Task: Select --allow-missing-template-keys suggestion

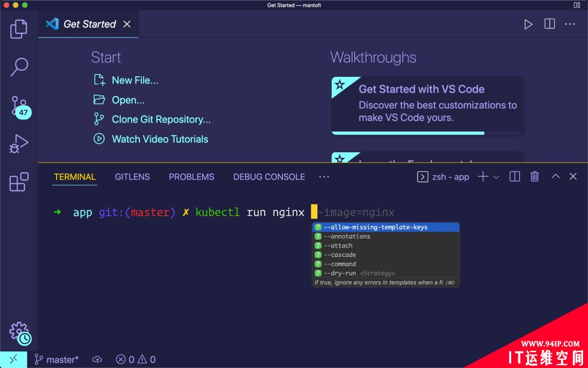Action: tap(386, 227)
